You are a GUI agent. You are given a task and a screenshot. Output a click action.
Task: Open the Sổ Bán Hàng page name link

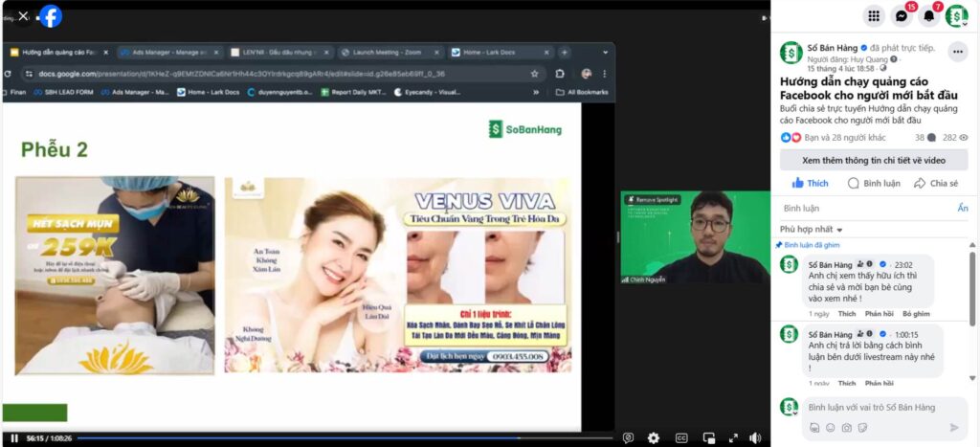pos(834,48)
